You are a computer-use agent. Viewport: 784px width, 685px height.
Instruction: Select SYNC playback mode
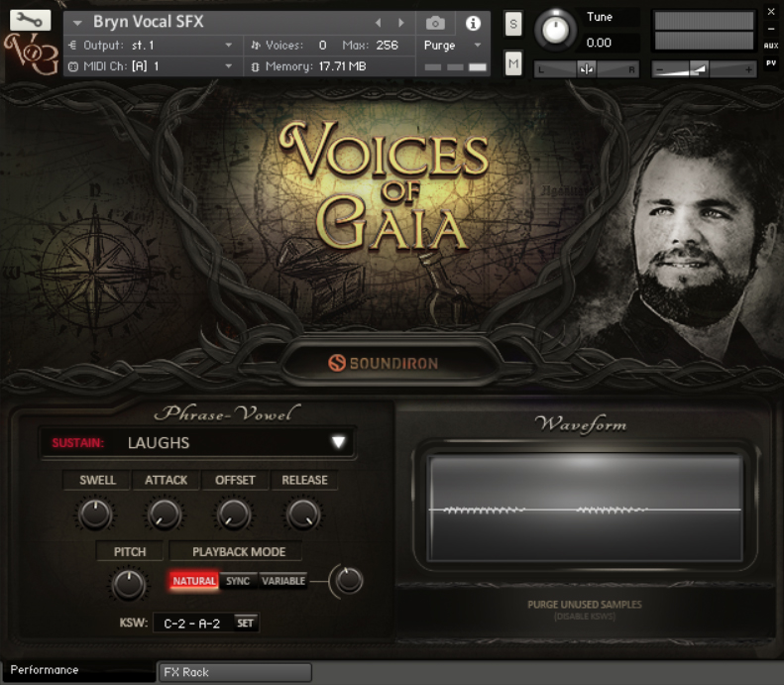tap(238, 581)
